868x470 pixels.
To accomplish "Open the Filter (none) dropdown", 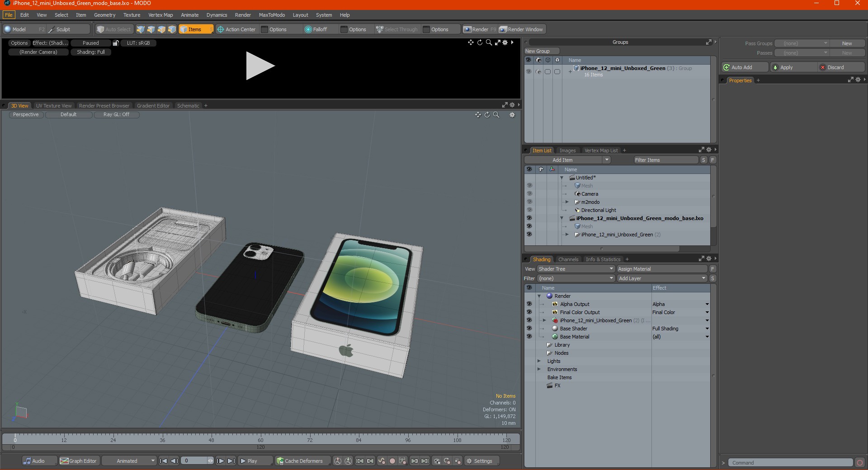I will tap(576, 278).
